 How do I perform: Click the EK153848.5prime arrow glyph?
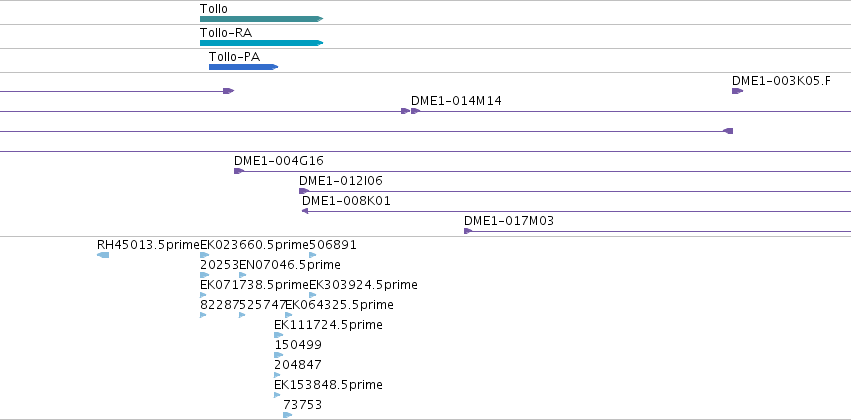pos(279,395)
